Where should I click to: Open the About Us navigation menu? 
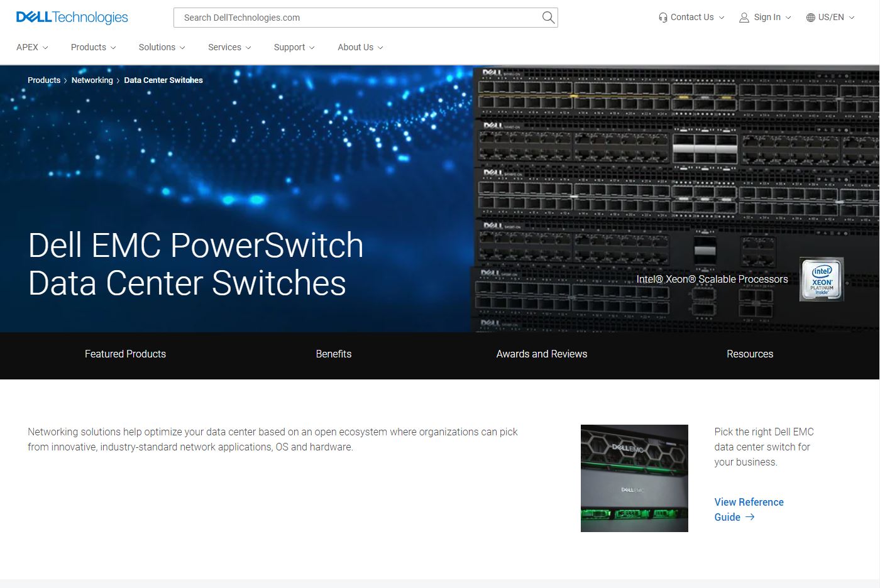pyautogui.click(x=360, y=47)
